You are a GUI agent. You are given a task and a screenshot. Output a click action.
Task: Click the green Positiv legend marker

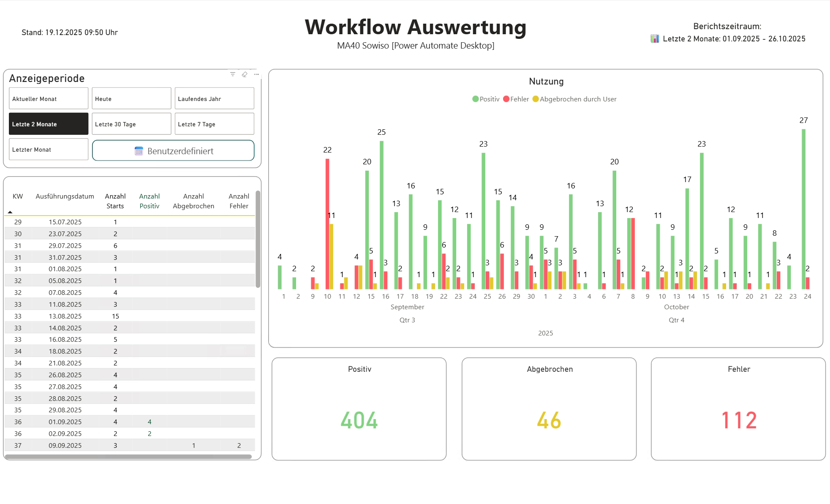(475, 99)
